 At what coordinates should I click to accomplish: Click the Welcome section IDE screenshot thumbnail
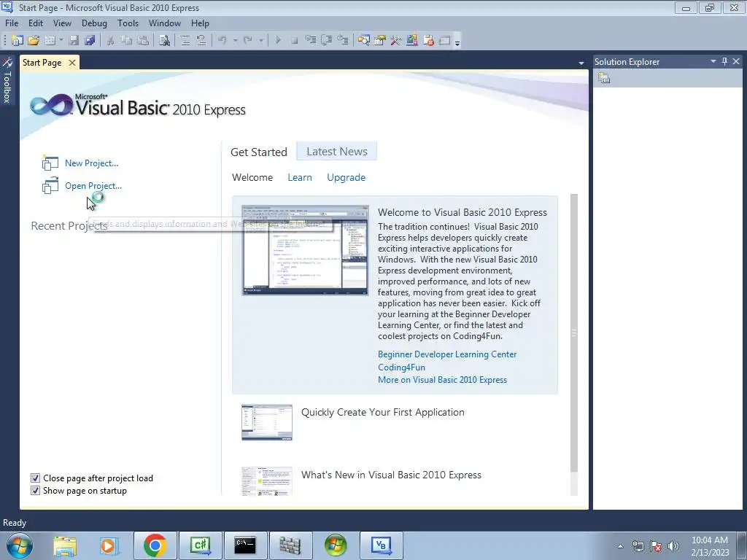coord(306,251)
